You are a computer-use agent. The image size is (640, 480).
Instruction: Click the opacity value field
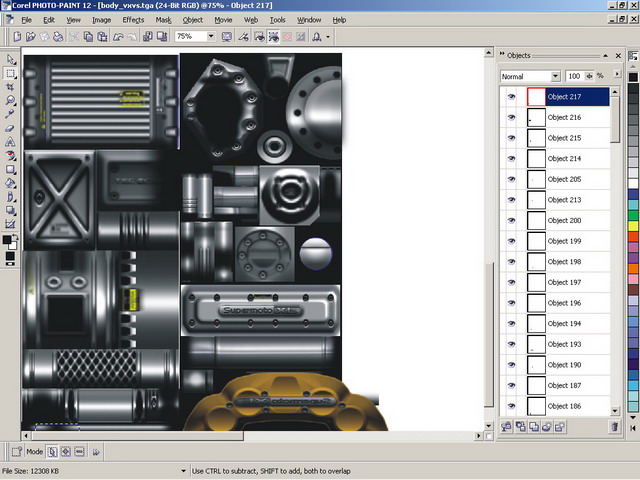[x=574, y=76]
